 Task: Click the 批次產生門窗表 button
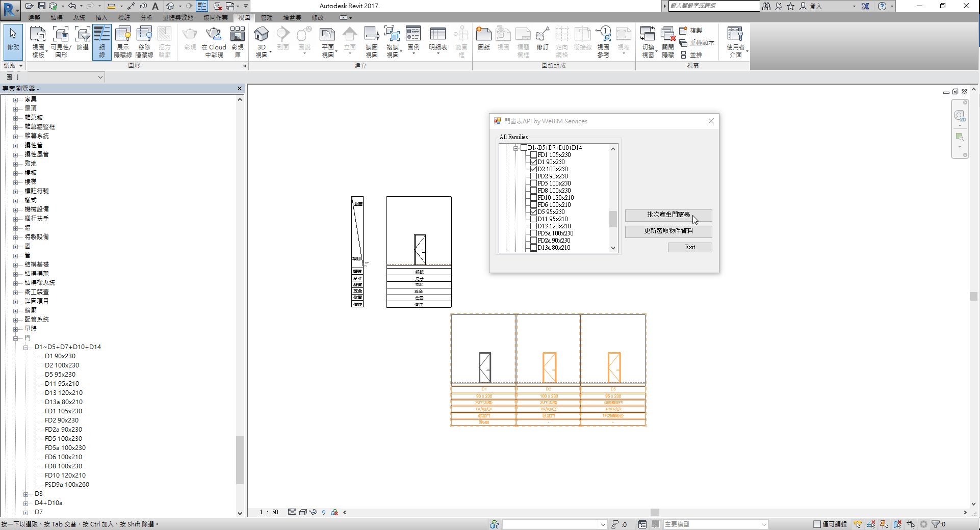click(x=668, y=215)
